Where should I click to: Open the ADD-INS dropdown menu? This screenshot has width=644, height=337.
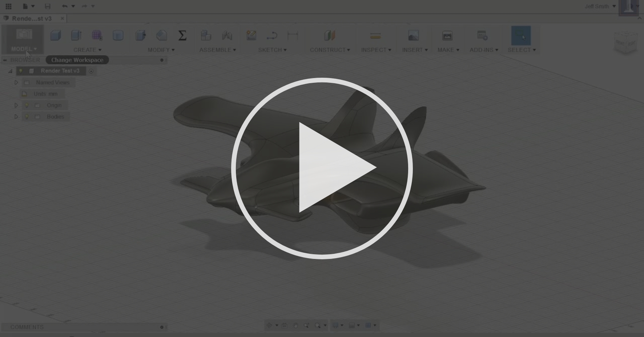click(484, 50)
